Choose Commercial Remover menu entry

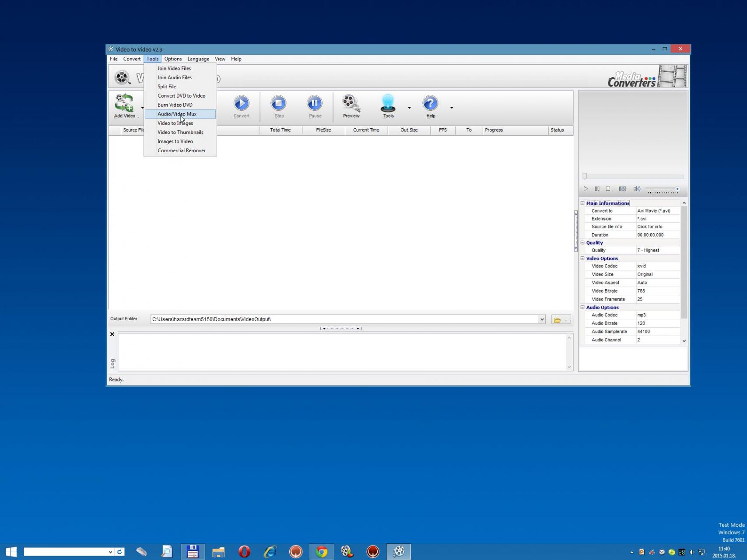click(x=181, y=150)
